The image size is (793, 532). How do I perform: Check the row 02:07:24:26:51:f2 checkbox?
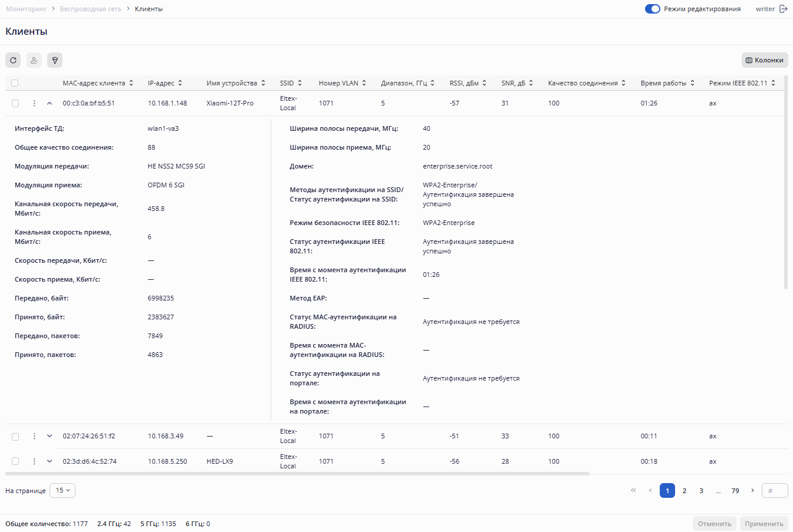pos(15,437)
